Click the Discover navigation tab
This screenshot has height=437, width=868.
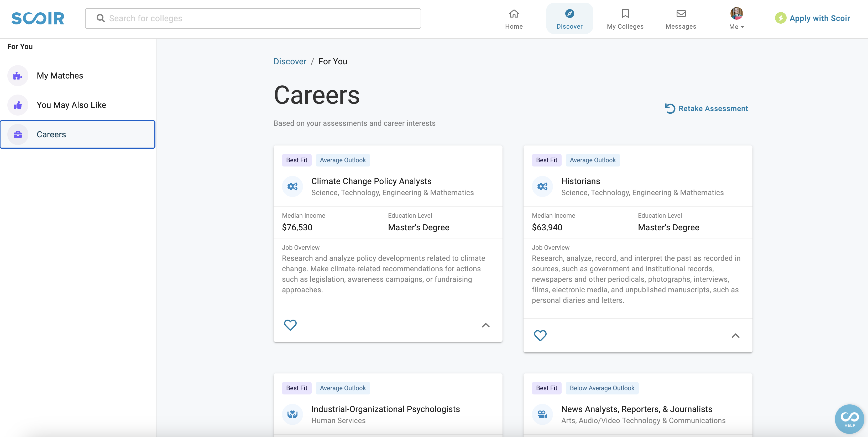click(569, 18)
